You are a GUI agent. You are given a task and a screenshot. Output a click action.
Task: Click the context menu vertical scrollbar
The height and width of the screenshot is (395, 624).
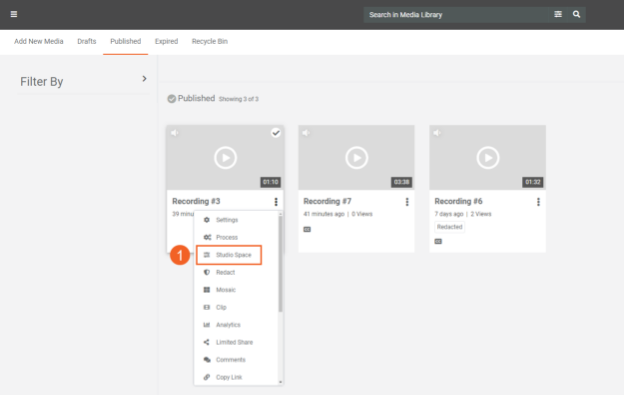point(281,264)
